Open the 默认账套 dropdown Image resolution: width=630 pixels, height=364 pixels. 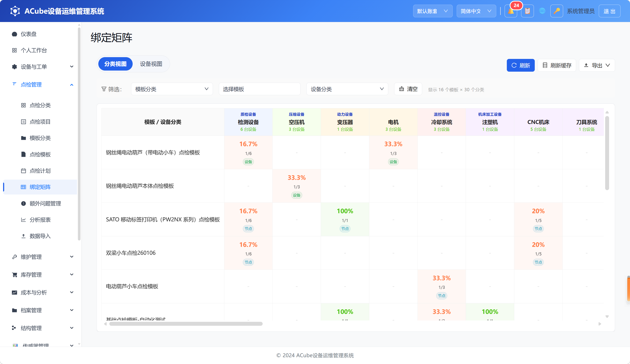coord(432,11)
